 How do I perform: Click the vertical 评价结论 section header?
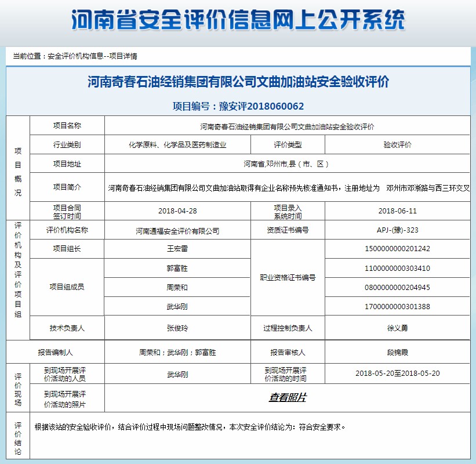pos(18,438)
